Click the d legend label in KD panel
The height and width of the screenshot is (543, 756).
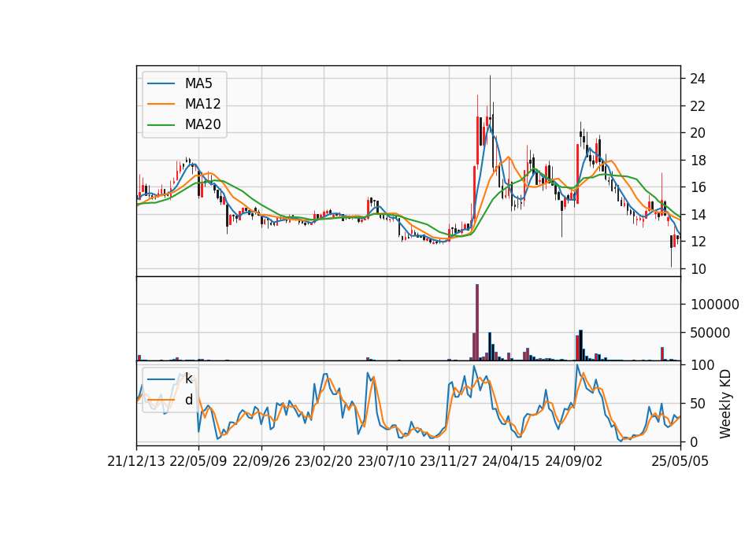pyautogui.click(x=188, y=400)
